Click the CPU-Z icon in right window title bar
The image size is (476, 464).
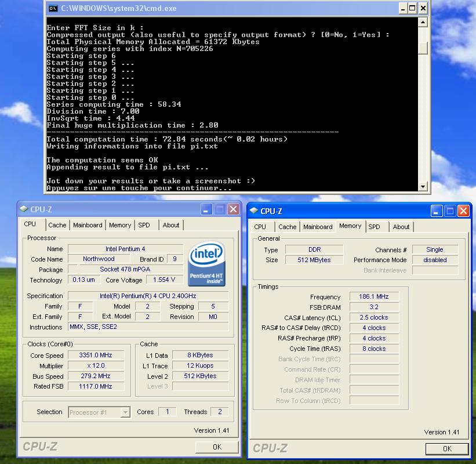pos(254,211)
